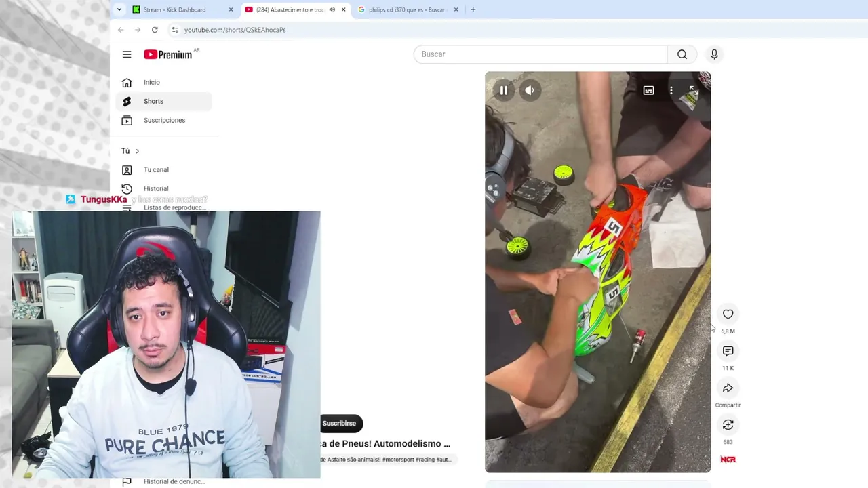Pause the playing Short
Image resolution: width=868 pixels, height=488 pixels.
coord(504,90)
